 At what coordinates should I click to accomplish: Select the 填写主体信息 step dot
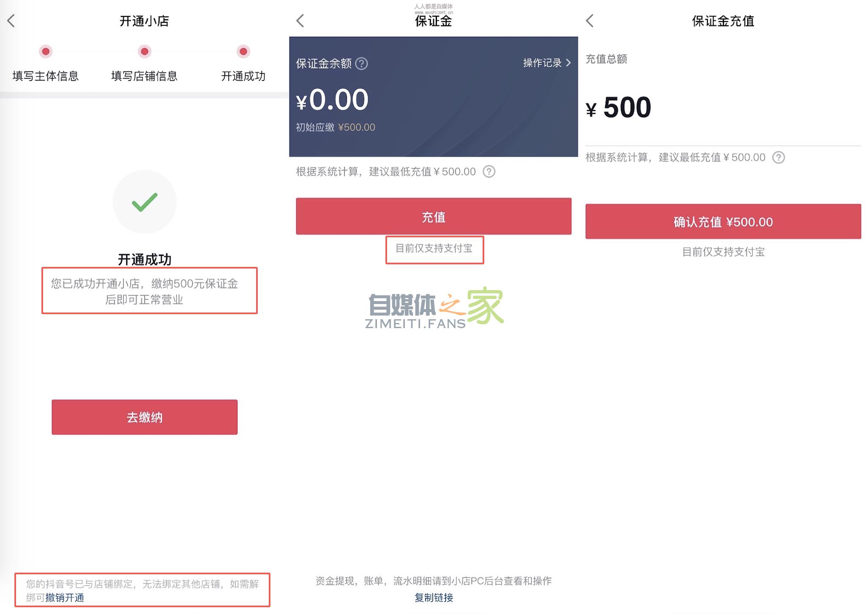46,52
